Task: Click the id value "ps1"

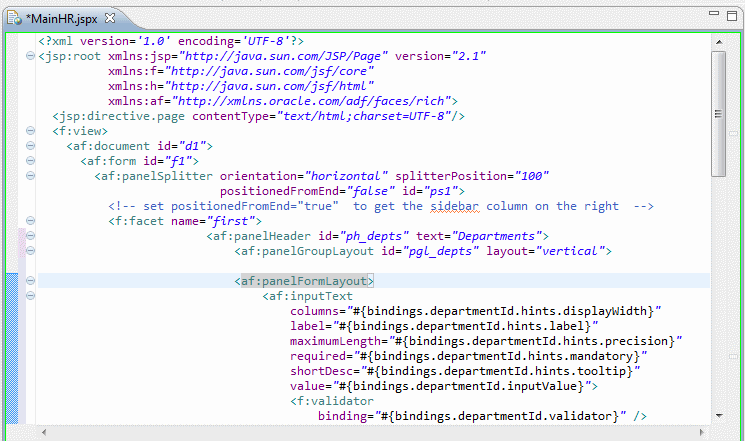Action: pyautogui.click(x=440, y=191)
